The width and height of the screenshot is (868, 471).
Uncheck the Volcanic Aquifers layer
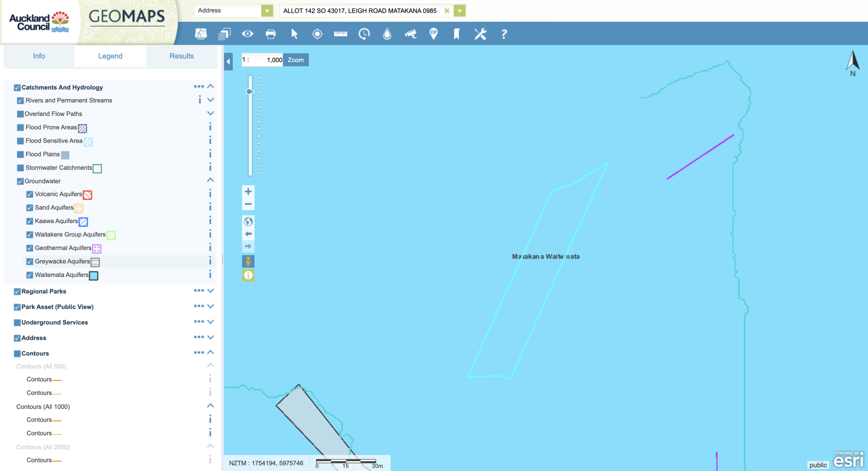(x=30, y=194)
